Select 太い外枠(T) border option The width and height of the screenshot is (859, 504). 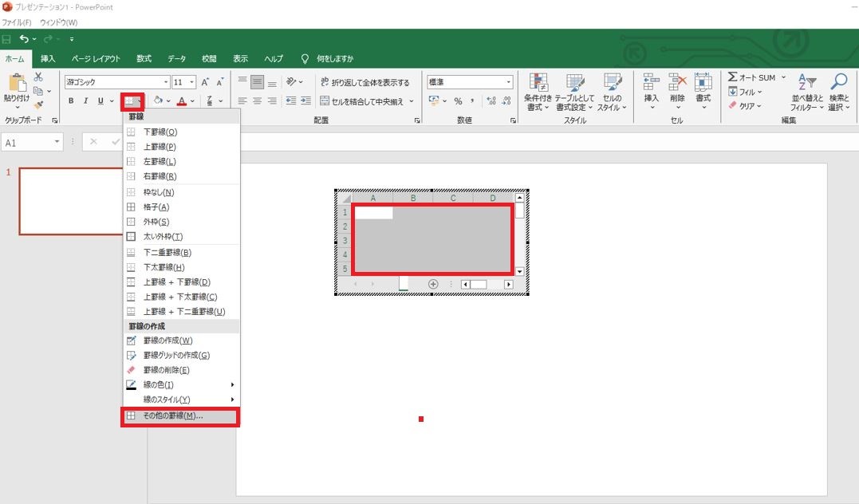pos(182,237)
